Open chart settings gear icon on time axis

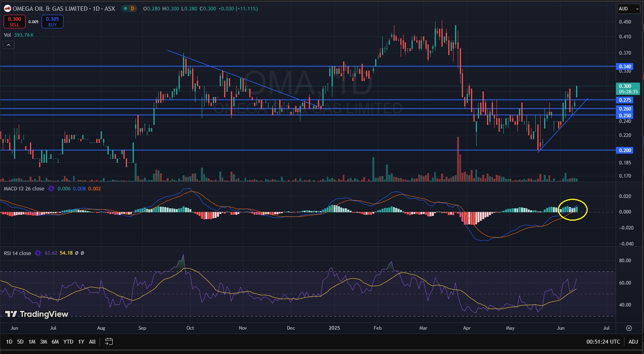coord(629,328)
